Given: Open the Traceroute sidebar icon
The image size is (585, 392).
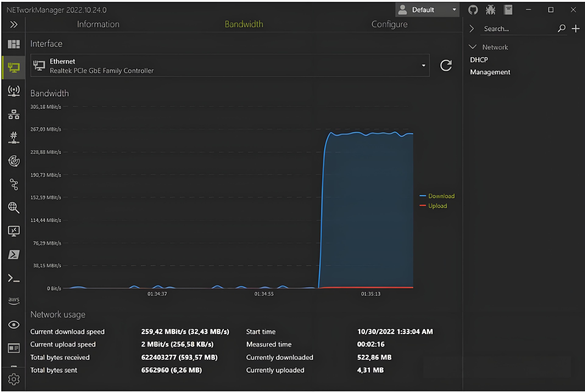Looking at the screenshot, I should tap(14, 185).
